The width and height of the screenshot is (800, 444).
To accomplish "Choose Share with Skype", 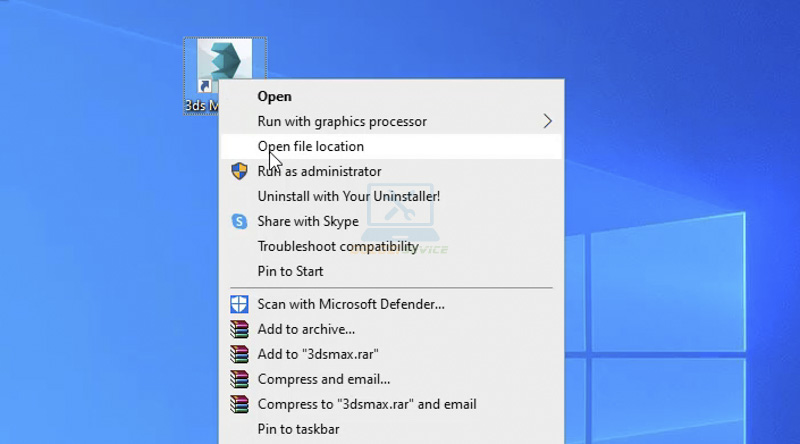I will pyautogui.click(x=308, y=221).
